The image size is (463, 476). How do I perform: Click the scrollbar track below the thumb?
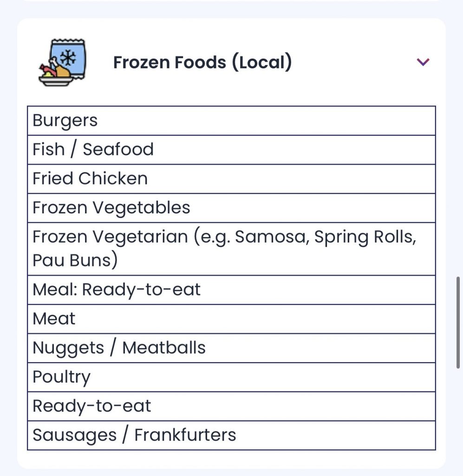pos(458,418)
